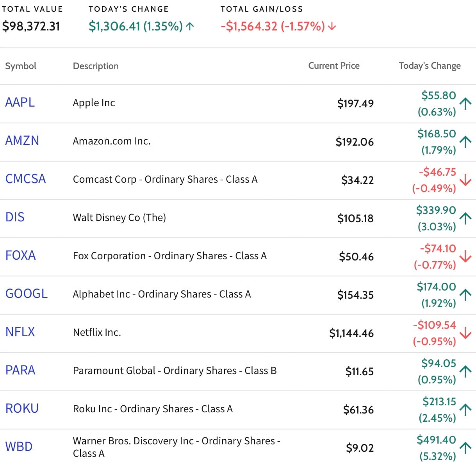Open the GOOGL ticker symbol link

pyautogui.click(x=27, y=294)
